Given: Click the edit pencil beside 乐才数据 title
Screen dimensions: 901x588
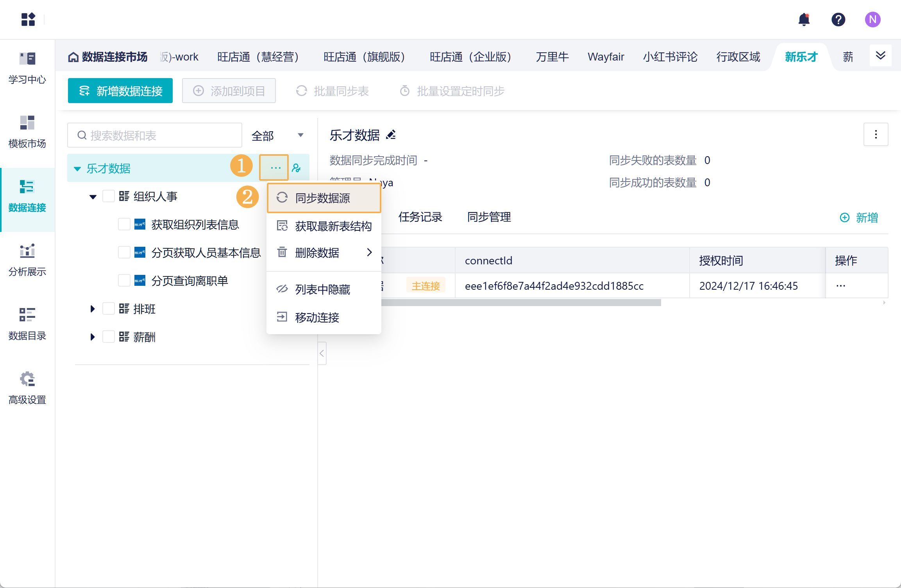Looking at the screenshot, I should click(x=391, y=135).
